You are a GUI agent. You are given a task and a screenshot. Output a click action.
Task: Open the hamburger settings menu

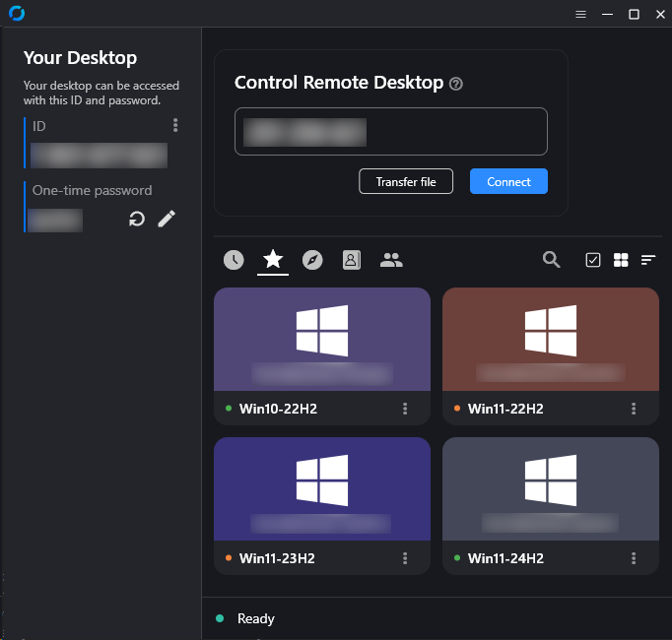click(580, 14)
